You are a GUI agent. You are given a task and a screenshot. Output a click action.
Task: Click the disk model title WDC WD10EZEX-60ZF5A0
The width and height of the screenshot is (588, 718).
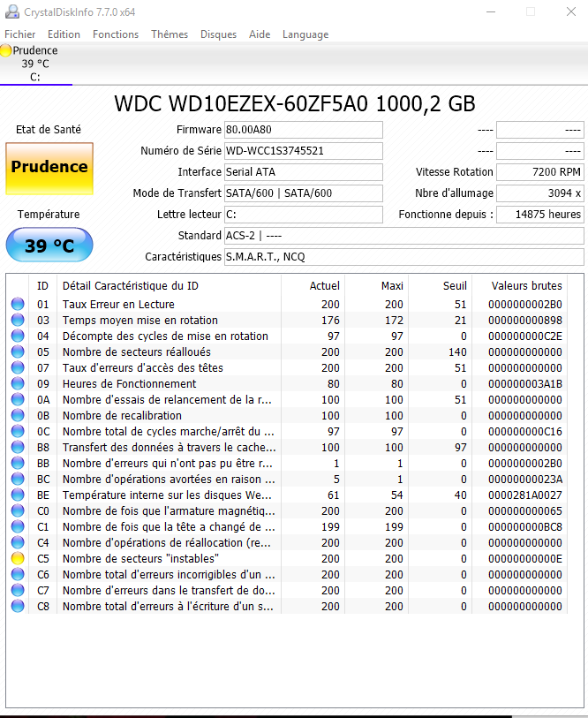tap(241, 103)
